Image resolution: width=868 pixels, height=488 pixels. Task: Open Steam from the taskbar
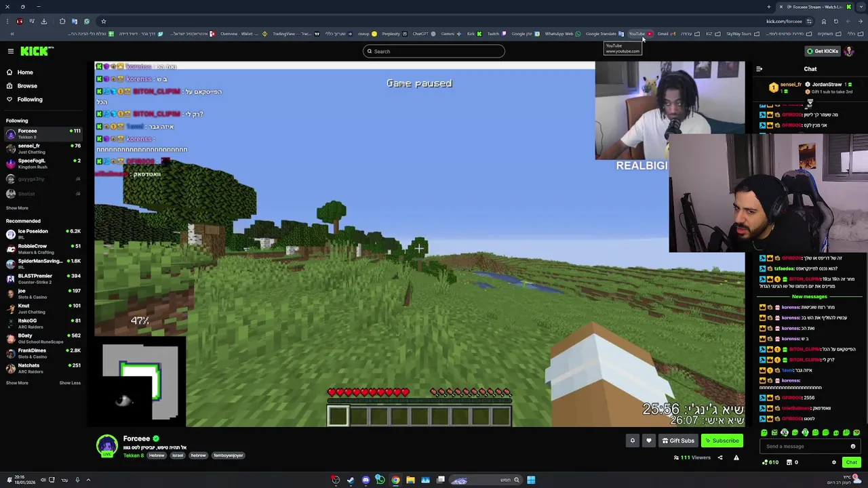[351, 480]
